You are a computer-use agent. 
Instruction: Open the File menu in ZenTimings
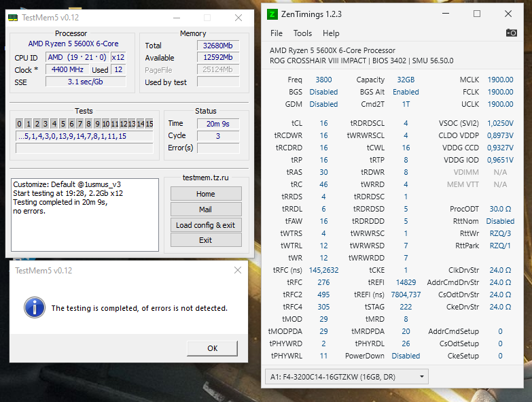click(x=276, y=33)
